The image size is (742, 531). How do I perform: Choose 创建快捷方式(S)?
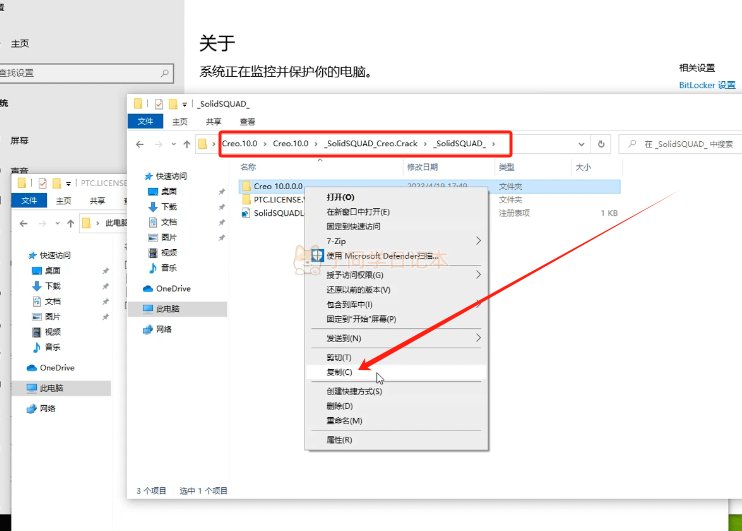(x=397, y=391)
